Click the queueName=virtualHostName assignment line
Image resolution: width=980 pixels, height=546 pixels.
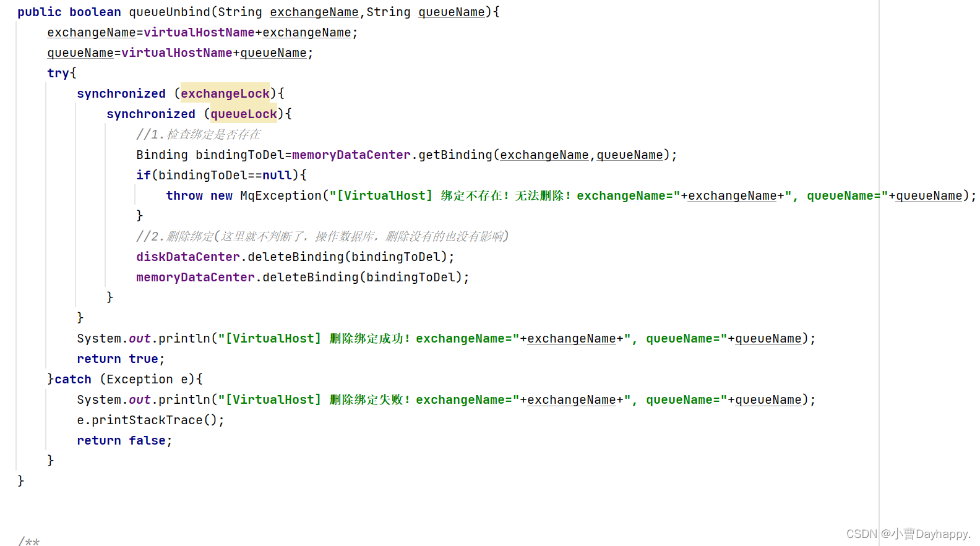point(180,53)
